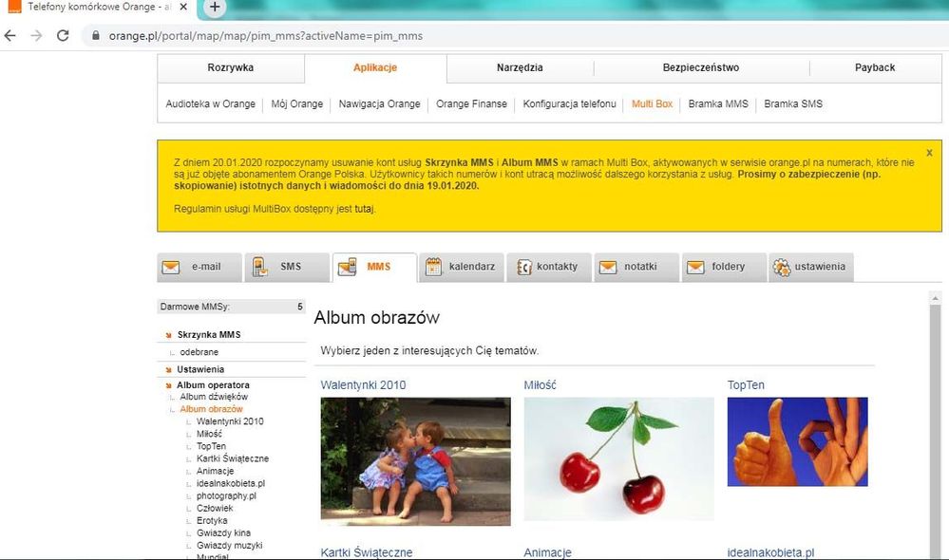This screenshot has height=560, width=949.
Task: Click the TopTen heading link
Action: tap(746, 385)
